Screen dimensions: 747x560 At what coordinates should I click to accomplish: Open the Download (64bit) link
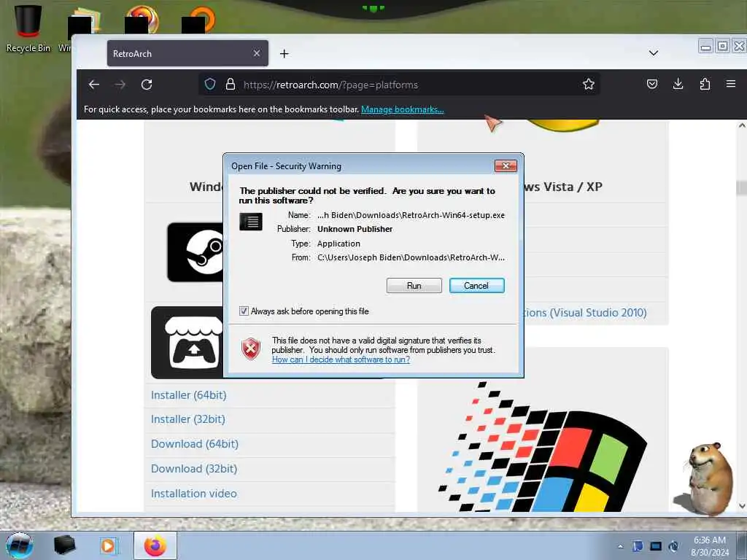coord(194,444)
